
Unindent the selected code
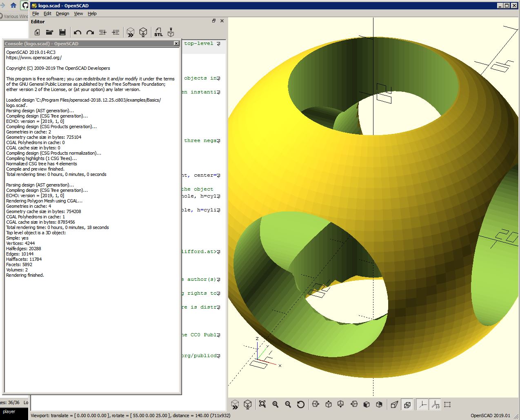(103, 32)
